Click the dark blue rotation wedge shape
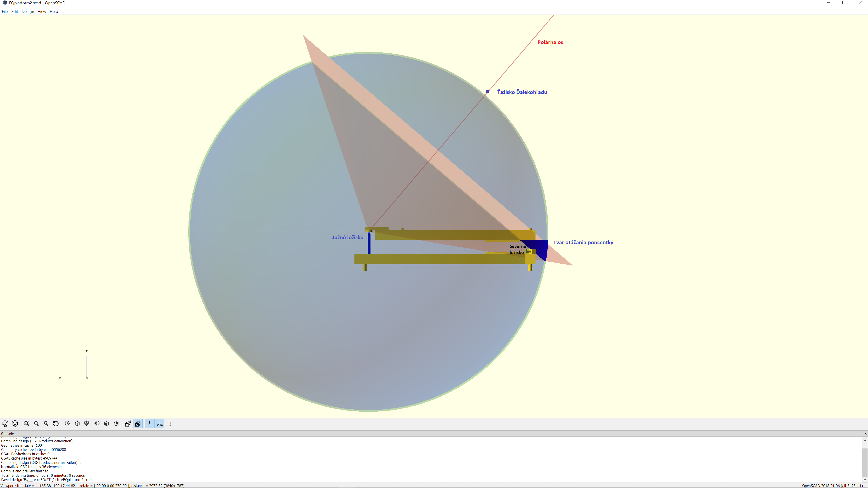This screenshot has width=868, height=488. pos(541,248)
